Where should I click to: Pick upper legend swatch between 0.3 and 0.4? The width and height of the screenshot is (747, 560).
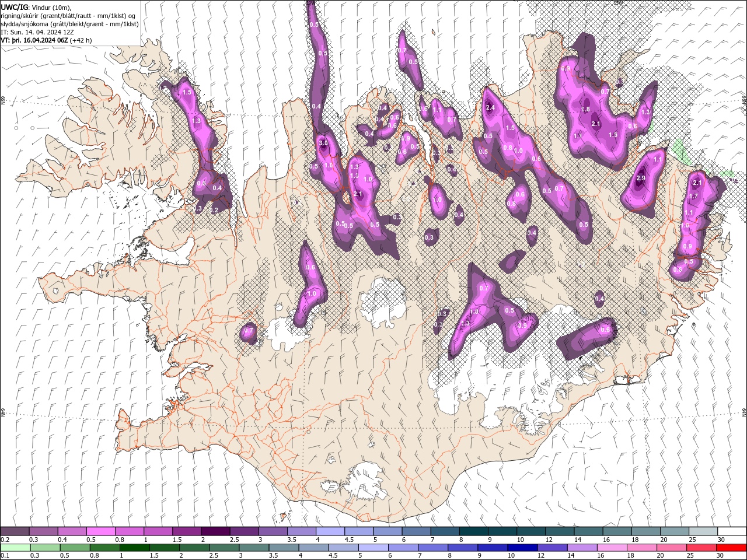pos(44,531)
